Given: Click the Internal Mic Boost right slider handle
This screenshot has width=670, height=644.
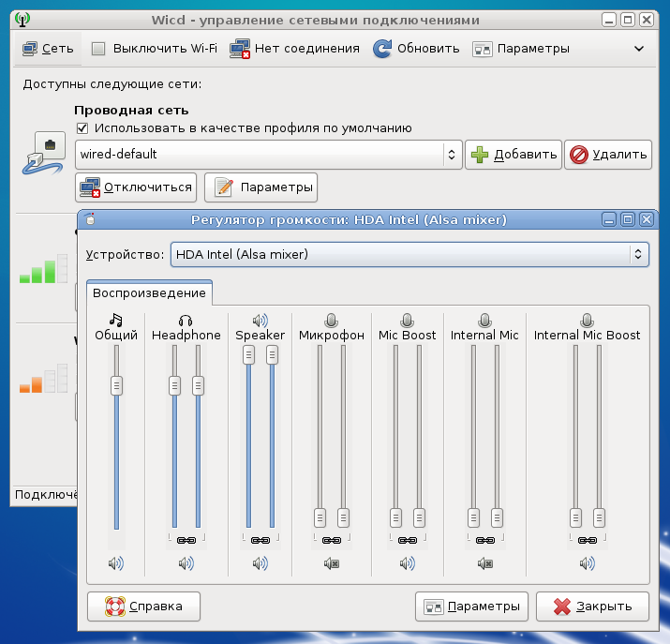Looking at the screenshot, I should point(599,518).
